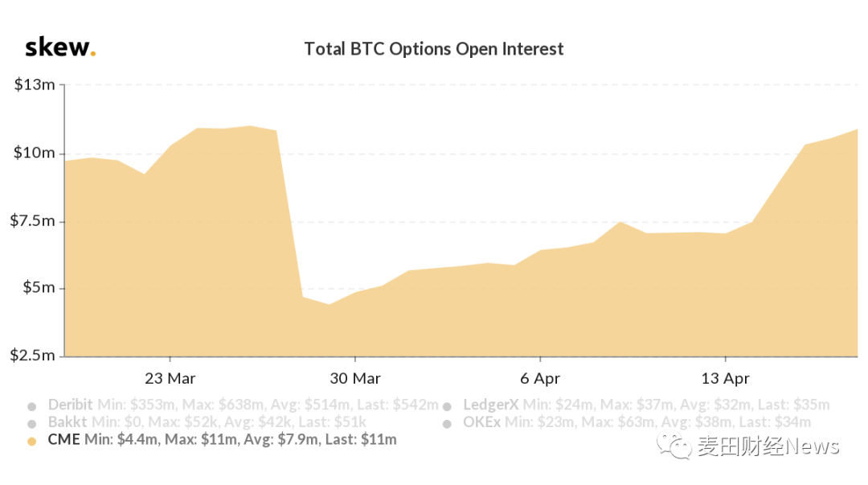Viewport: 868px width, 485px height.
Task: Show the LedgerX series via its label
Action: click(x=490, y=405)
